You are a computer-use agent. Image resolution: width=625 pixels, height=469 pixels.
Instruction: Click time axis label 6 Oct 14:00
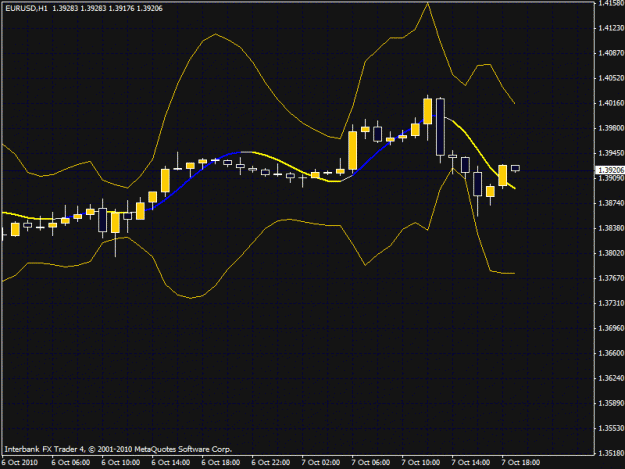pyautogui.click(x=171, y=463)
